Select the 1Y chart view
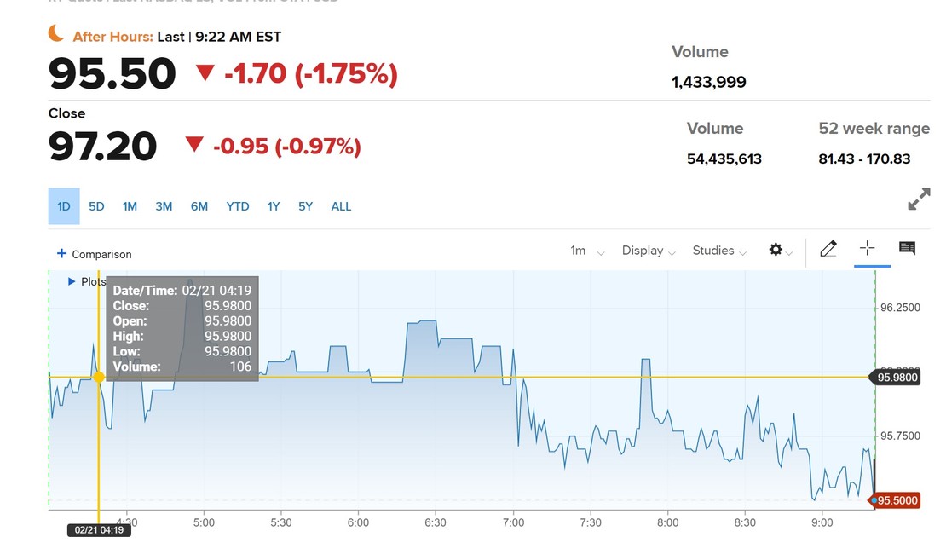The image size is (946, 560). click(273, 206)
